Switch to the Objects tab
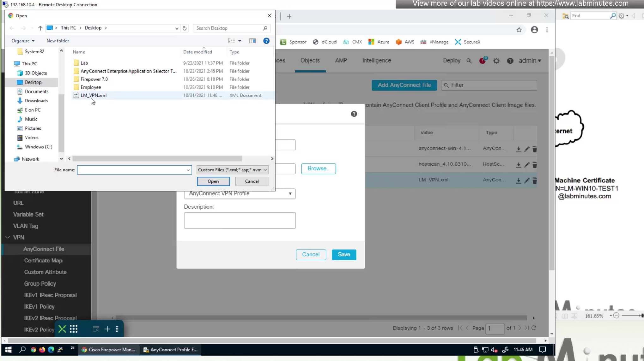The height and width of the screenshot is (361, 644). 310,61
